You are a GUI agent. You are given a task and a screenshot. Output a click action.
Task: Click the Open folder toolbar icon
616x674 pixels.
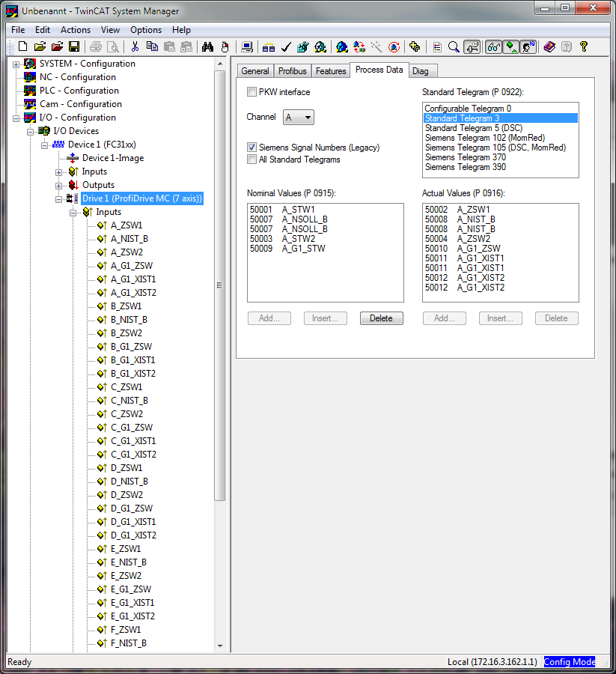pyautogui.click(x=40, y=46)
